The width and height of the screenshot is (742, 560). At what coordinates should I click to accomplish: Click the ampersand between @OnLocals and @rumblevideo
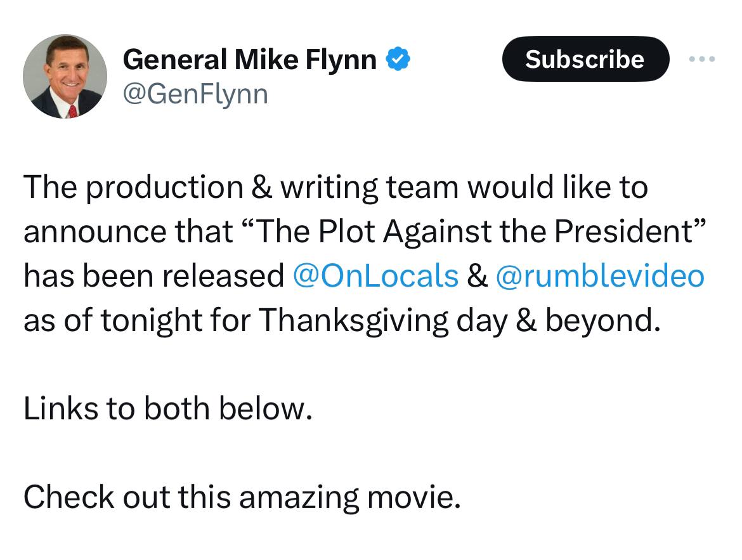pos(477,276)
